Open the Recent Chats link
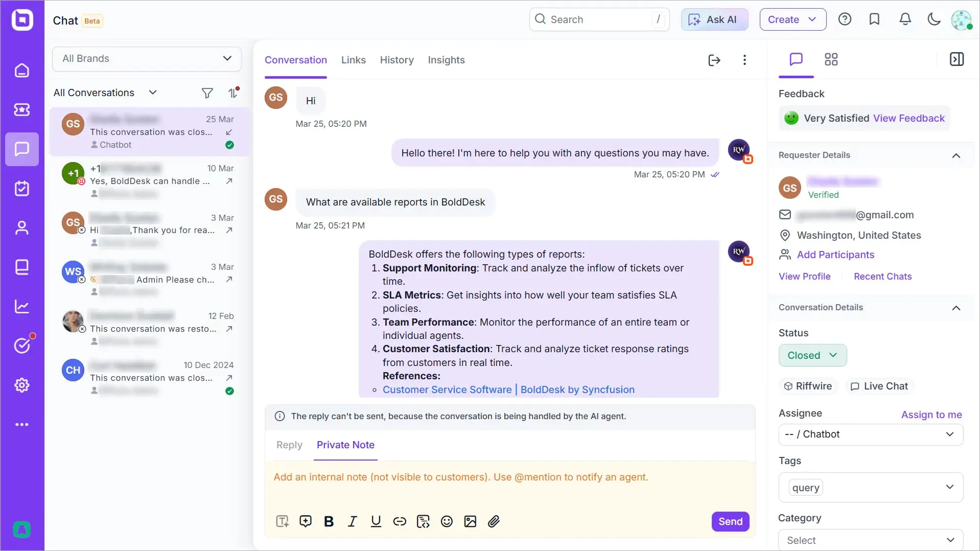Screen dimensions: 980x551 click(882, 277)
